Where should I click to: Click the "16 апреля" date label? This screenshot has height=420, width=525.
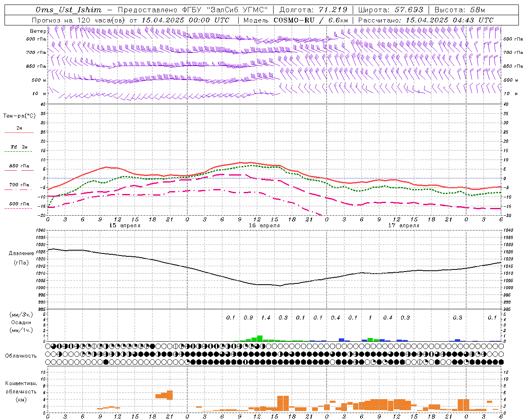click(264, 226)
